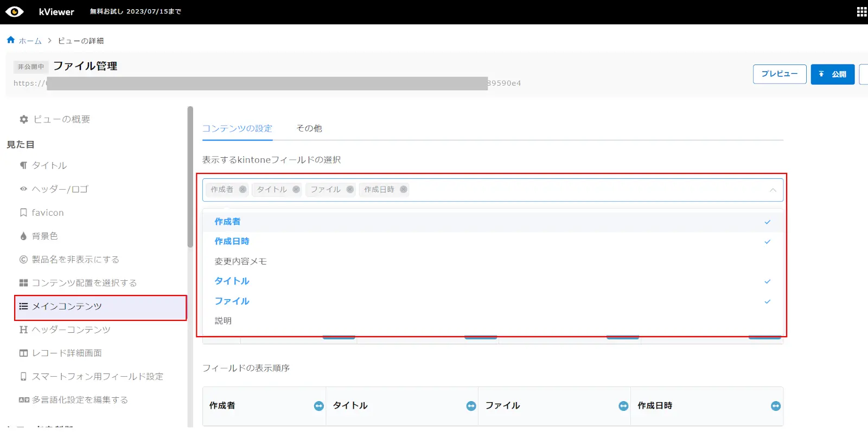The image size is (868, 432).
Task: Uncheck 作成日時 in dropdown options
Action: [x=232, y=241]
